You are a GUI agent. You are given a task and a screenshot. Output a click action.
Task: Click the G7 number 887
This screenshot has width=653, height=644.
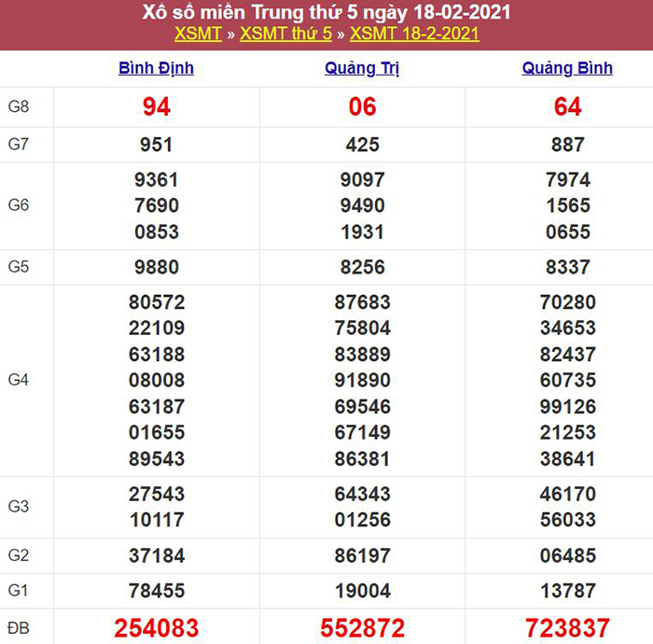point(567,145)
